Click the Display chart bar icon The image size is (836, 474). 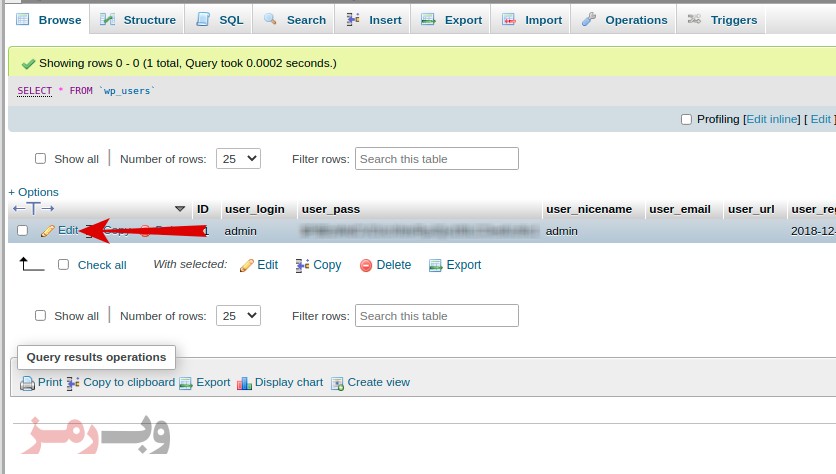(244, 383)
